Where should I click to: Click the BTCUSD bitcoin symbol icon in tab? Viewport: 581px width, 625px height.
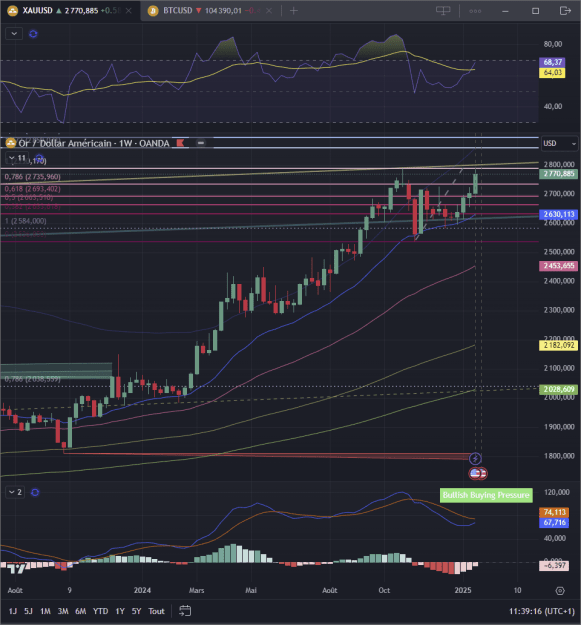(x=153, y=11)
